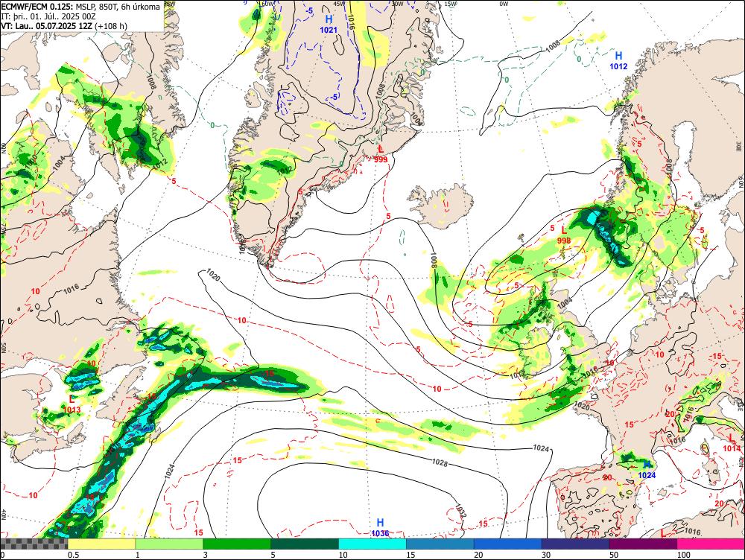Click the 1020 isobar label west of Greenland's tip
Image resolution: width=745 pixels, height=560 pixels.
pyautogui.click(x=212, y=275)
